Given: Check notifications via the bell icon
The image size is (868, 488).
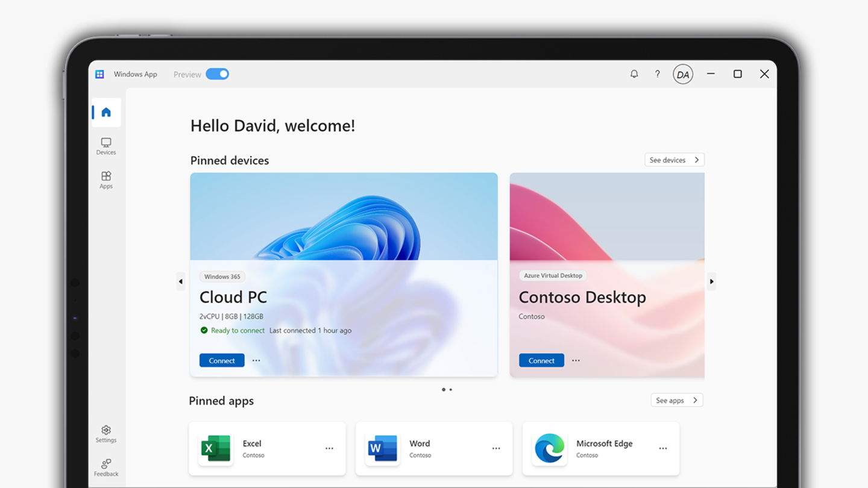Looking at the screenshot, I should (634, 74).
